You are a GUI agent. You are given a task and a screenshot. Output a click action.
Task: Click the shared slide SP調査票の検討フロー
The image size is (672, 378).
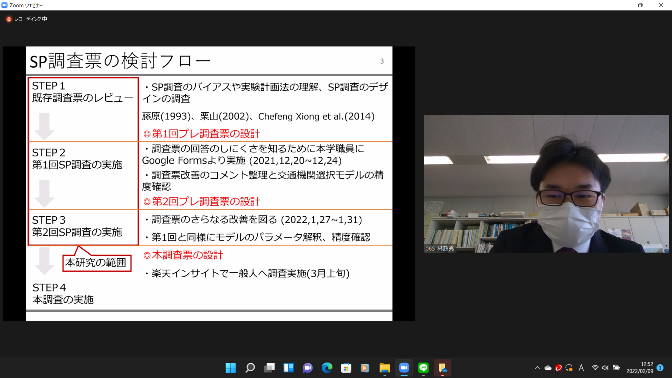[x=209, y=183]
